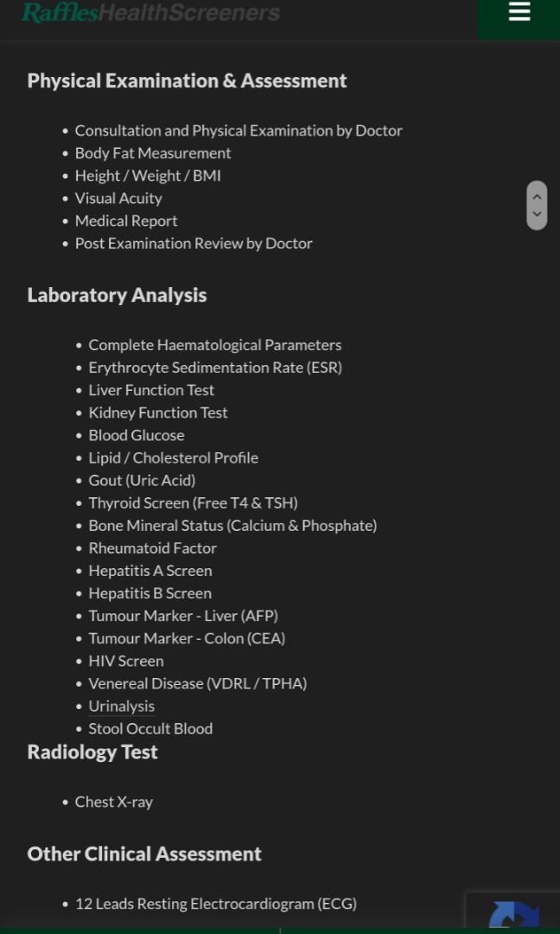Viewport: 560px width, 934px height.
Task: Click the down arrow on the scroll widget
Action: click(537, 215)
